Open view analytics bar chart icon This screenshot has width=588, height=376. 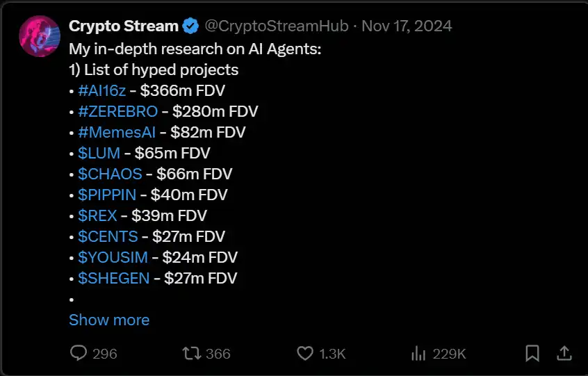click(418, 353)
